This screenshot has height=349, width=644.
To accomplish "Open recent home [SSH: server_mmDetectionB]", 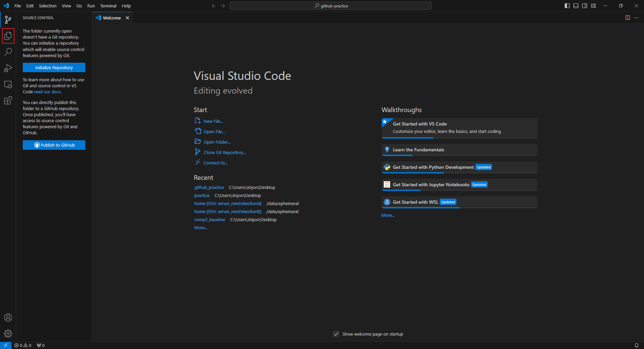I will (228, 212).
